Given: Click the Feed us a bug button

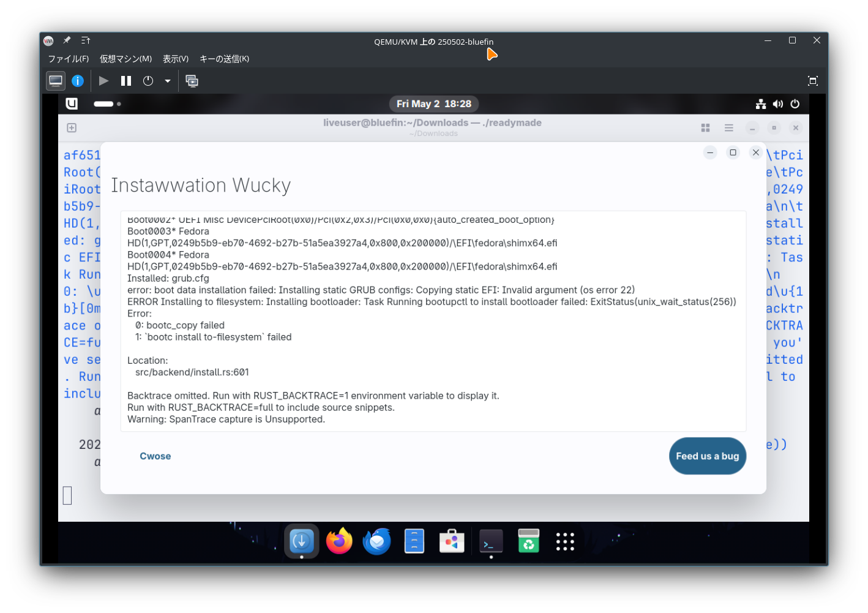Looking at the screenshot, I should 708,456.
